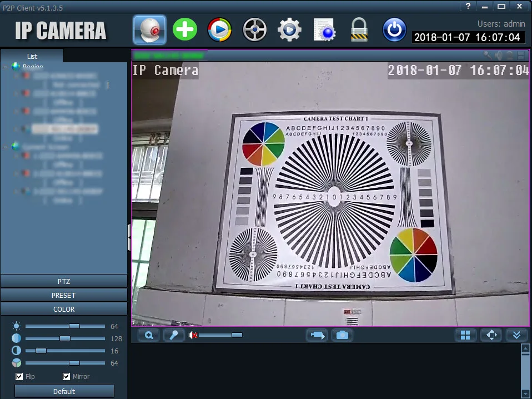Image resolution: width=532 pixels, height=399 pixels.
Task: Switch to multi-screen grid layout
Action: pos(465,335)
